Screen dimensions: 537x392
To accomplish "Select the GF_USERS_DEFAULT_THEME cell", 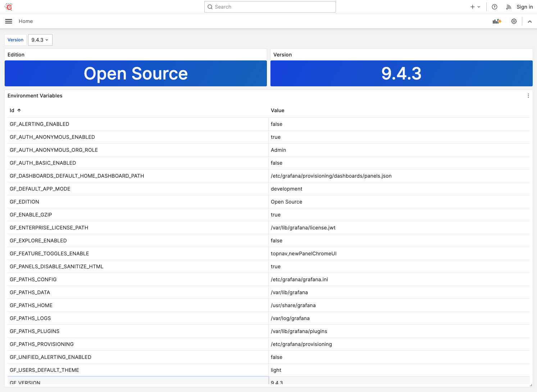I will pos(138,370).
